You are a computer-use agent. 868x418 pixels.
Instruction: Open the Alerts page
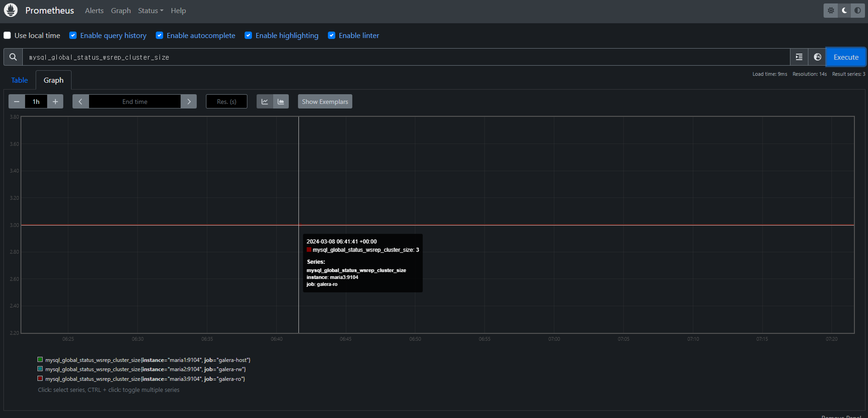(x=94, y=10)
